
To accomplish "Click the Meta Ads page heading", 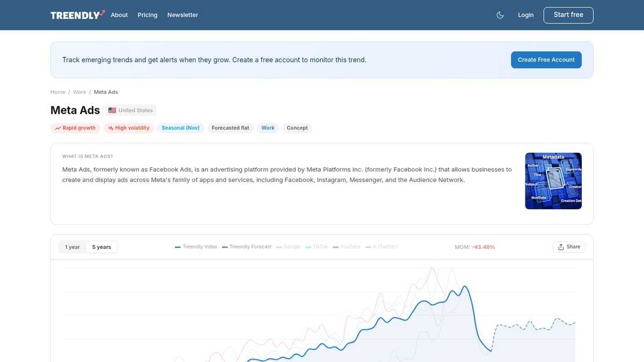I will click(75, 110).
